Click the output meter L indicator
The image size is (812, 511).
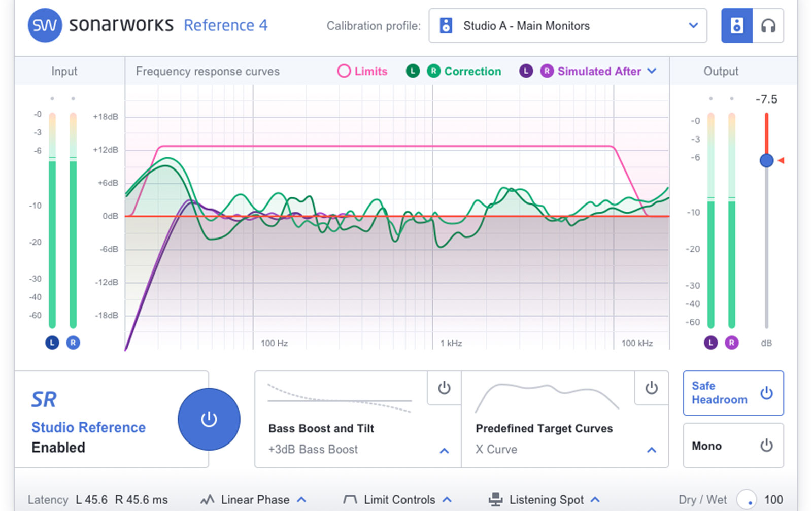point(710,343)
